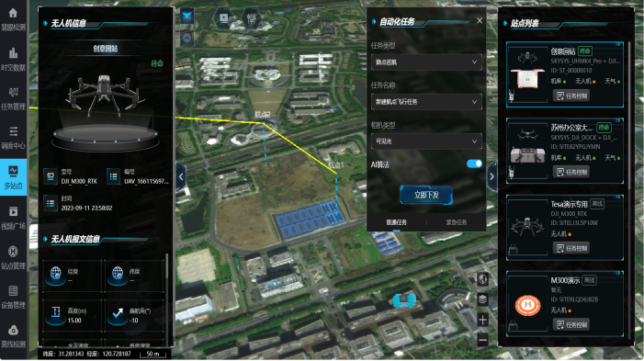Click the DJI_M300_RTK model value in info panel
644x361 pixels.
click(x=79, y=181)
